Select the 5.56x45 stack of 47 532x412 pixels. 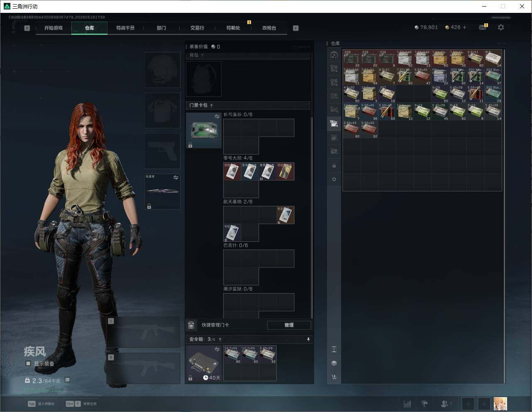coord(422,76)
